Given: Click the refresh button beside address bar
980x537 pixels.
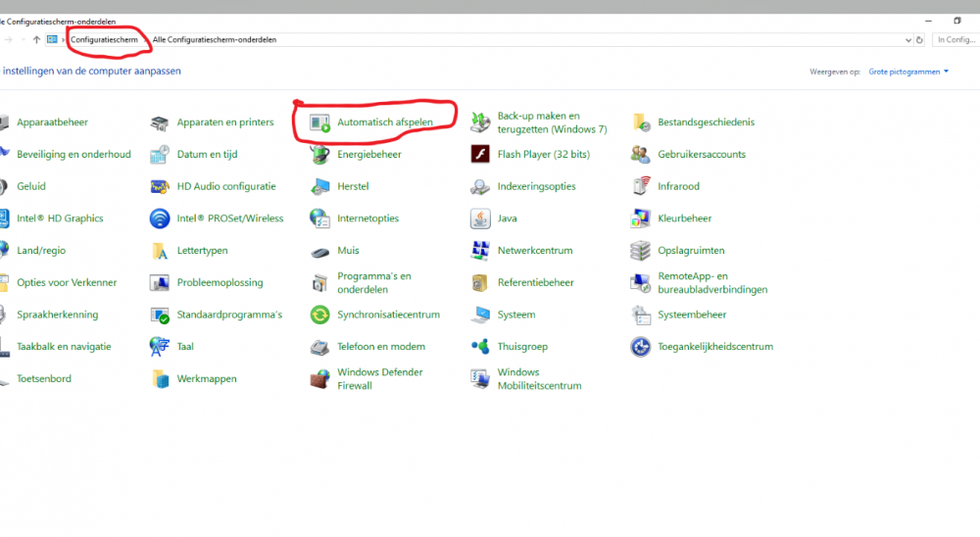Looking at the screenshot, I should (x=920, y=40).
